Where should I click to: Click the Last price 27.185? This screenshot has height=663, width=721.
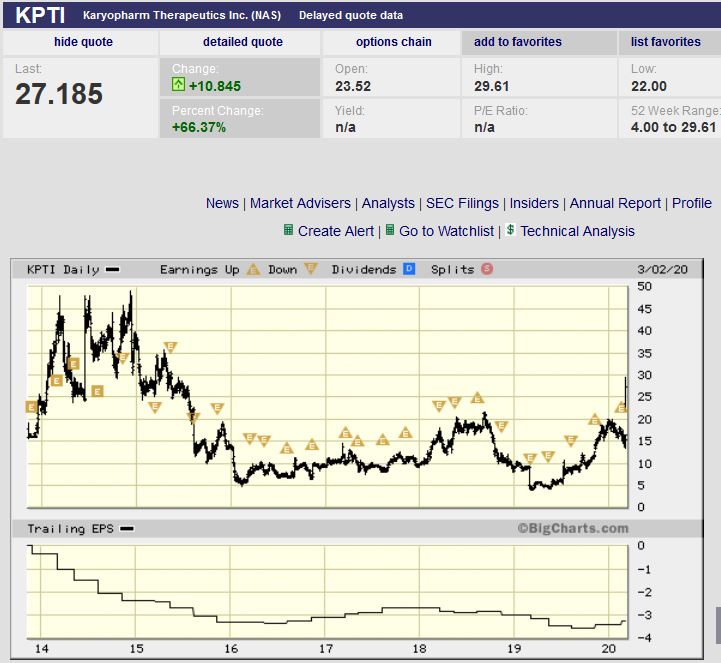tap(59, 94)
